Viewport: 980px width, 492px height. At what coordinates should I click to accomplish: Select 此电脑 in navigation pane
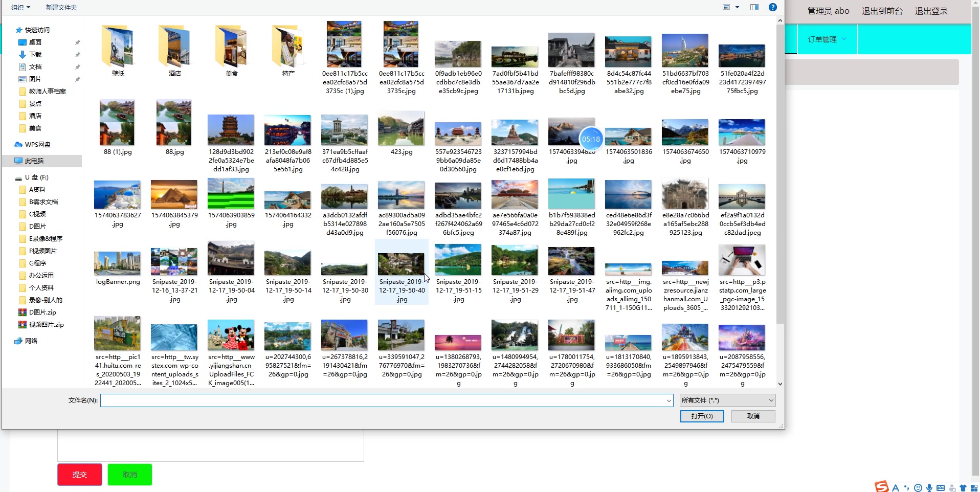click(x=34, y=161)
